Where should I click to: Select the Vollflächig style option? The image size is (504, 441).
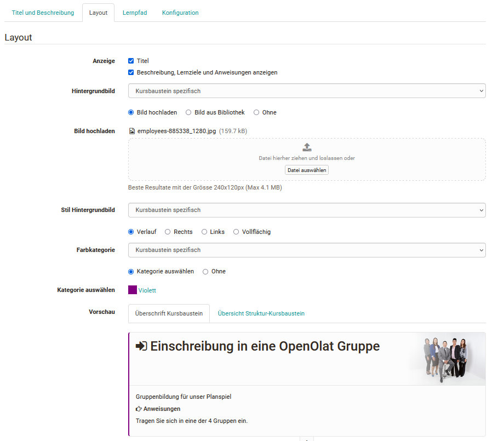pos(236,231)
